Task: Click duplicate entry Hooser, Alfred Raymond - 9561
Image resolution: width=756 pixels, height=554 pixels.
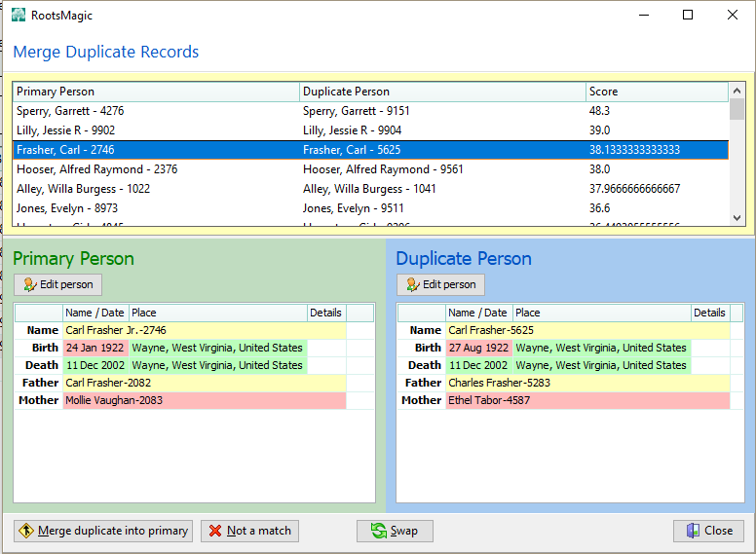Action: click(383, 169)
